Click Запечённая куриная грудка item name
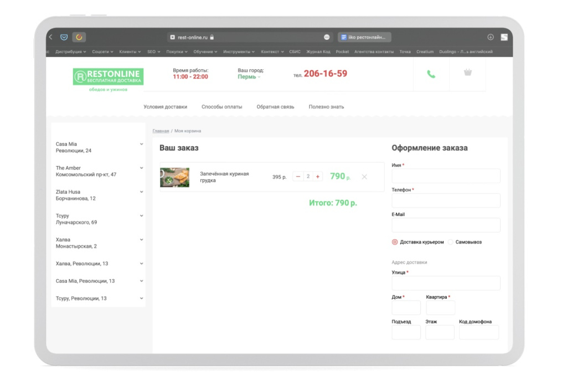567x392 pixels. (224, 177)
